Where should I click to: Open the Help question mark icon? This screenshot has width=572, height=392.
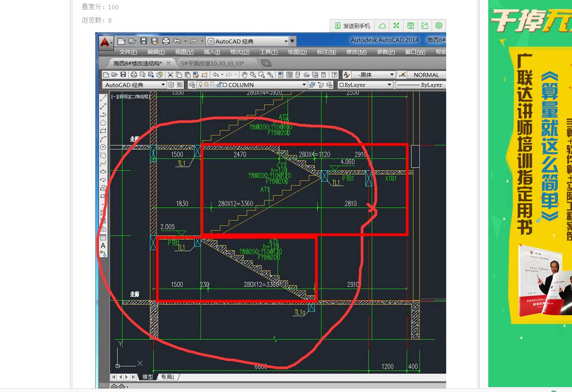[x=335, y=75]
